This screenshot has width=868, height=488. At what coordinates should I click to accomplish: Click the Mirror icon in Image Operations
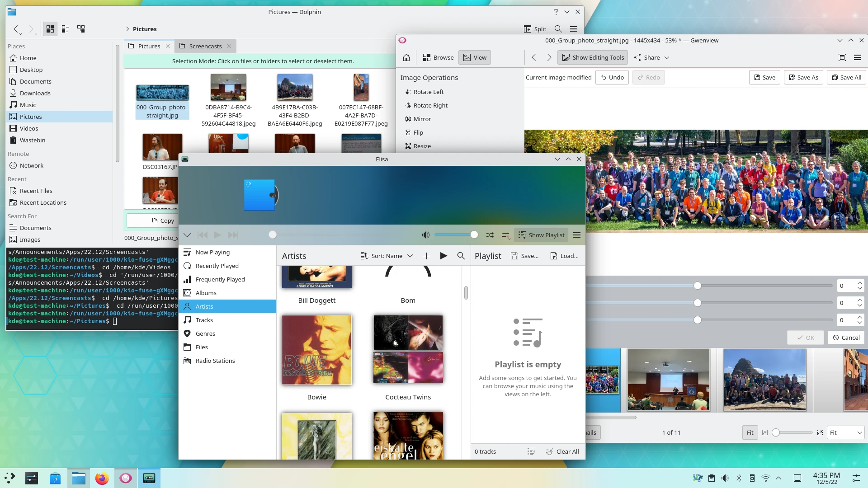(x=408, y=118)
